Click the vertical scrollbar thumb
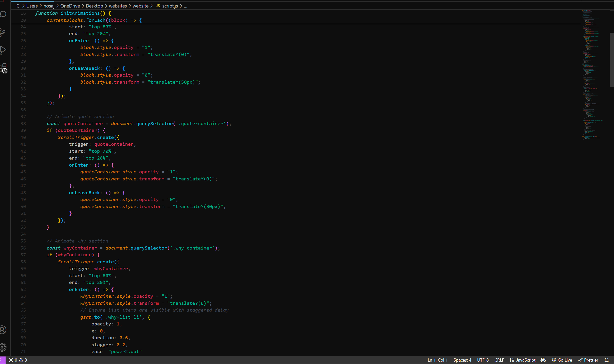Screen dimensions: 614x364 tap(612, 60)
